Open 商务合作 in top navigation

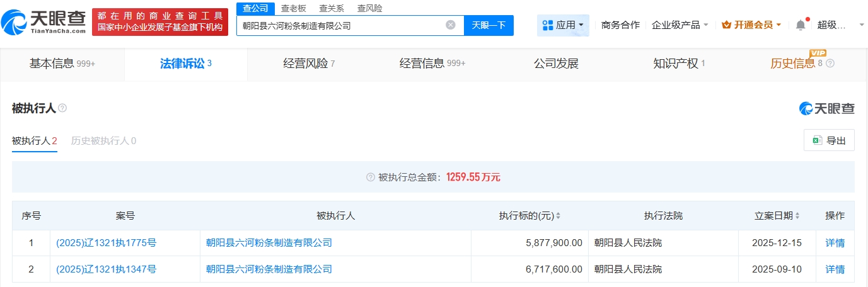click(x=620, y=25)
